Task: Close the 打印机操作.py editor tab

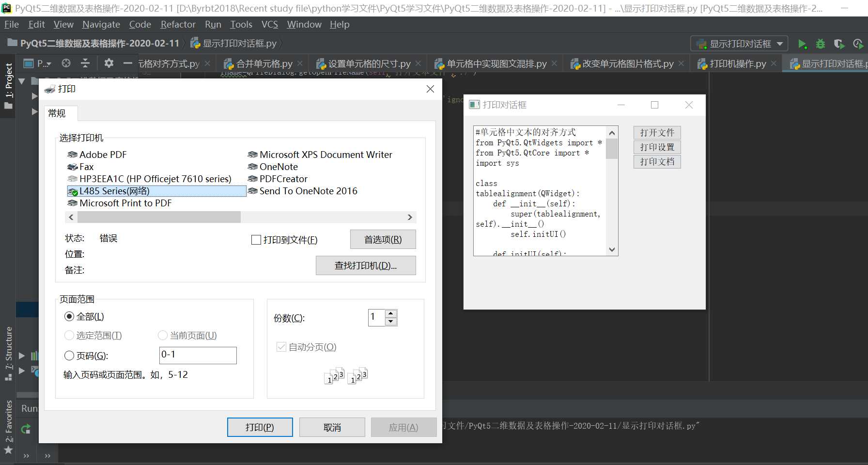Action: coord(774,63)
